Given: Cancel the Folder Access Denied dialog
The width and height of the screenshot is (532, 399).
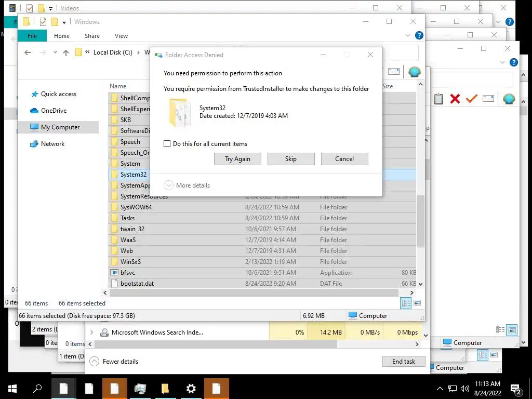Looking at the screenshot, I should (x=344, y=159).
